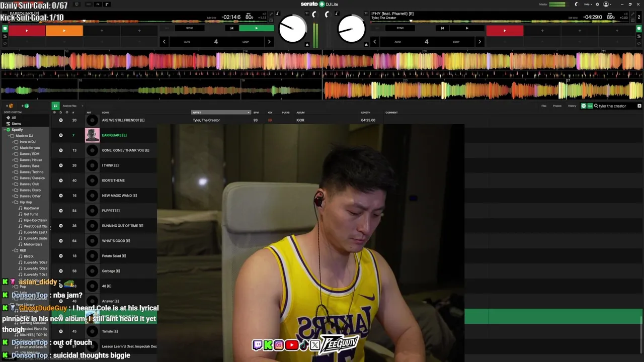Viewport: 644px width, 362px height.
Task: Trigger the red hot cue on right deck
Action: (x=505, y=31)
